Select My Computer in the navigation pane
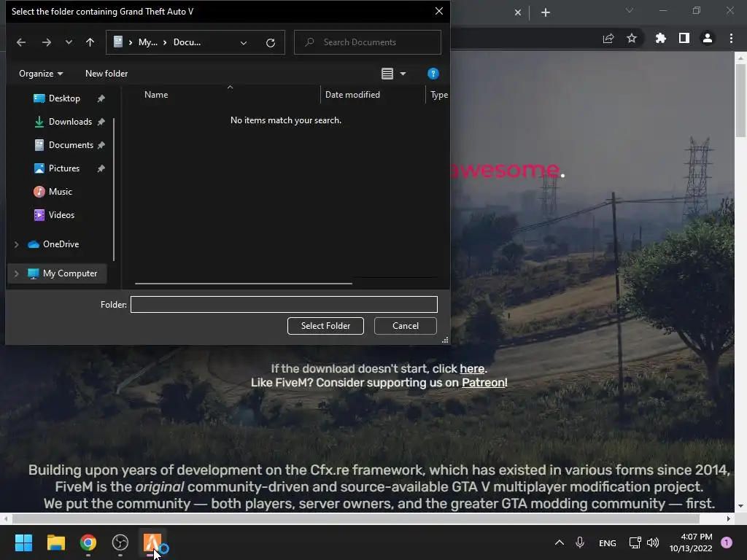Viewport: 747px width, 560px height. pyautogui.click(x=69, y=274)
